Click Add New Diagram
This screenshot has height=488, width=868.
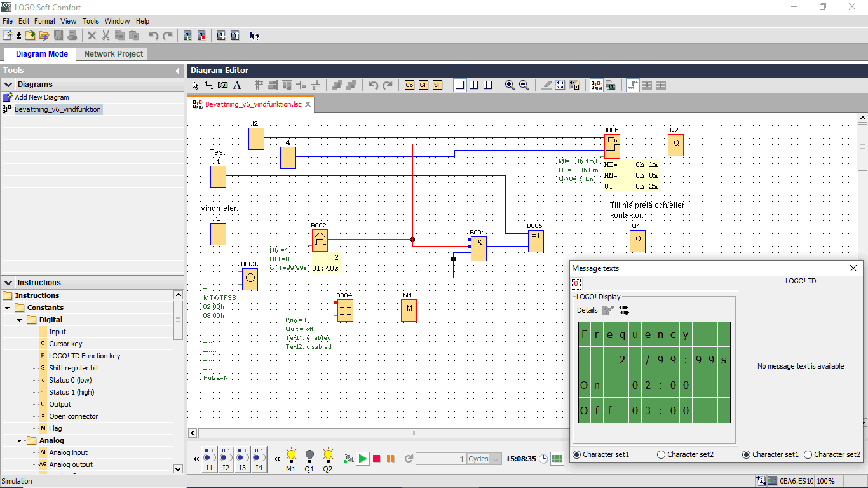(x=42, y=97)
